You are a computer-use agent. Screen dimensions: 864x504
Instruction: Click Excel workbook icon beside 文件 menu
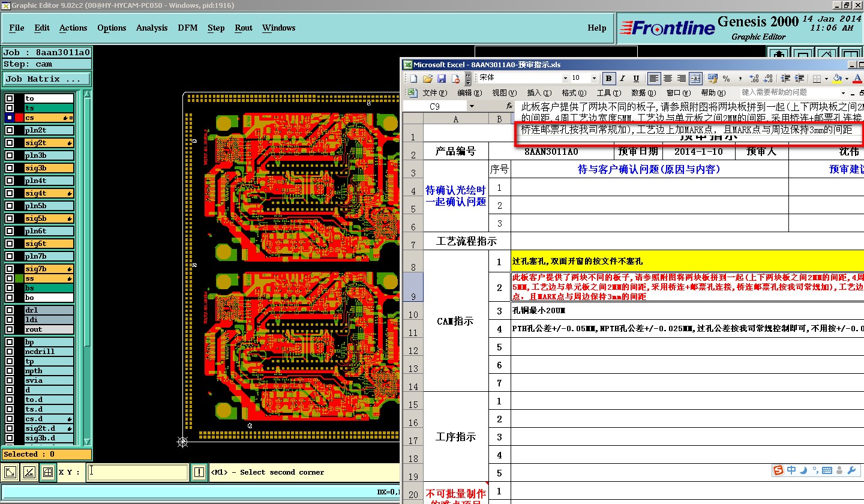(x=412, y=92)
